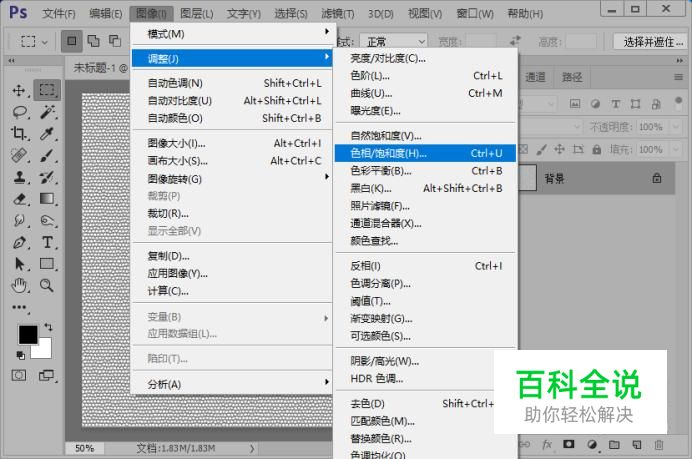Viewport: 692px width, 459px height.
Task: Choose 反相(I) menu item
Action: [x=425, y=266]
